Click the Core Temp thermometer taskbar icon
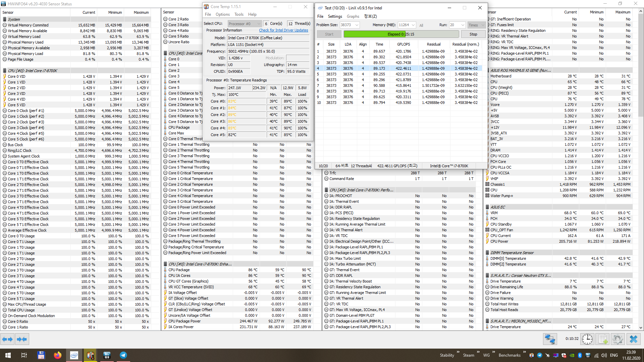 [x=90, y=355]
